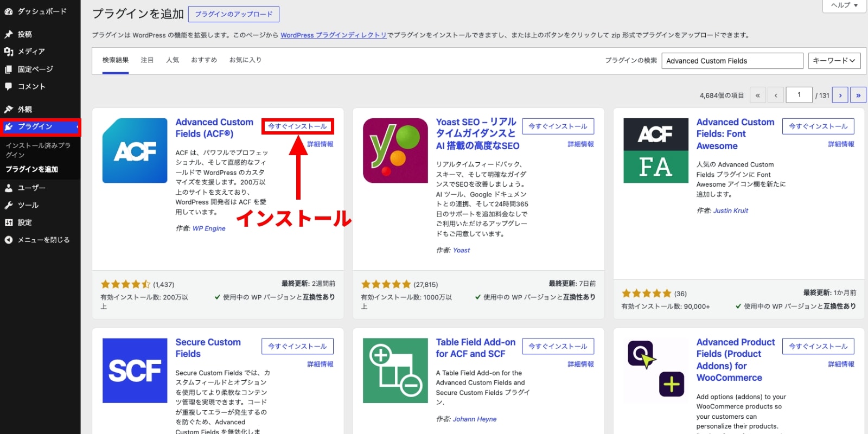The image size is (868, 434).
Task: Open 詳細情報 for Yoast SEO
Action: click(581, 144)
